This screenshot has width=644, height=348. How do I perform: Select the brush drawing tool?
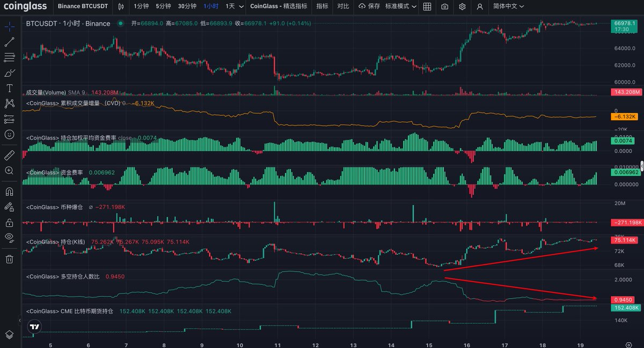point(9,73)
